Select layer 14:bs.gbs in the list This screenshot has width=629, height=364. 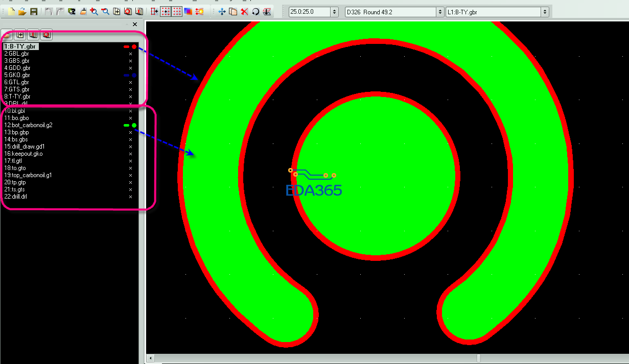[16, 139]
